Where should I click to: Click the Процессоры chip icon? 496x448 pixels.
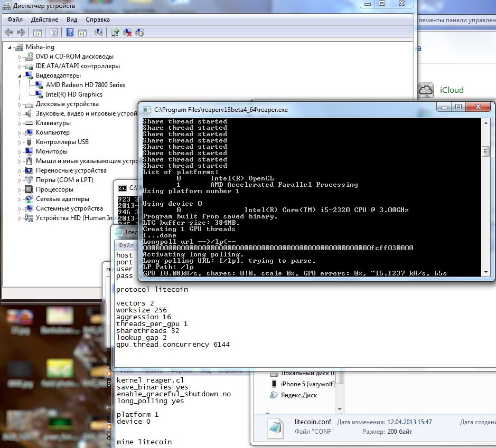coord(29,189)
